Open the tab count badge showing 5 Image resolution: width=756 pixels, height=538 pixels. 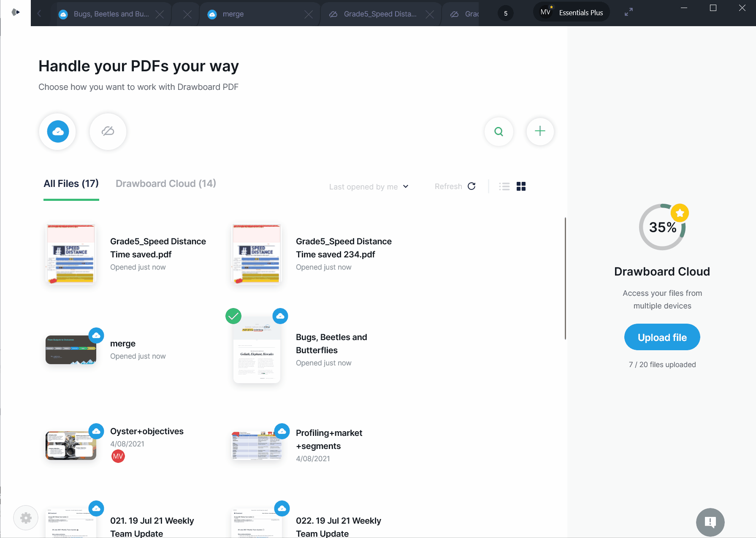point(506,14)
